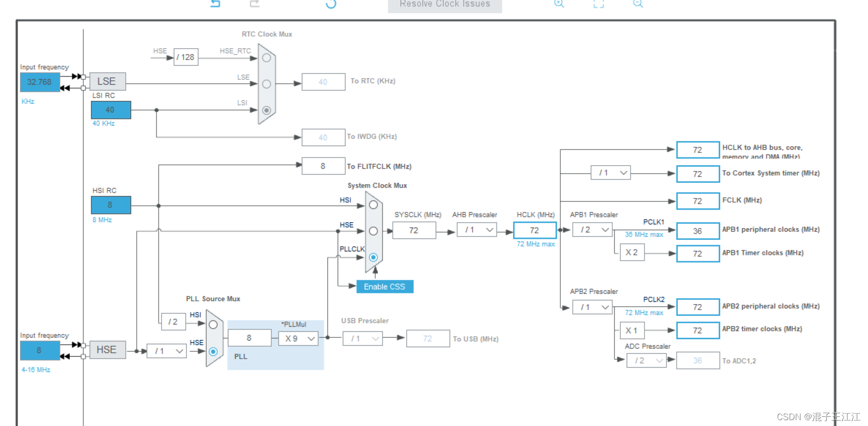Click the APB2 timer clocks value box
Image resolution: width=868 pixels, height=426 pixels.
point(698,330)
